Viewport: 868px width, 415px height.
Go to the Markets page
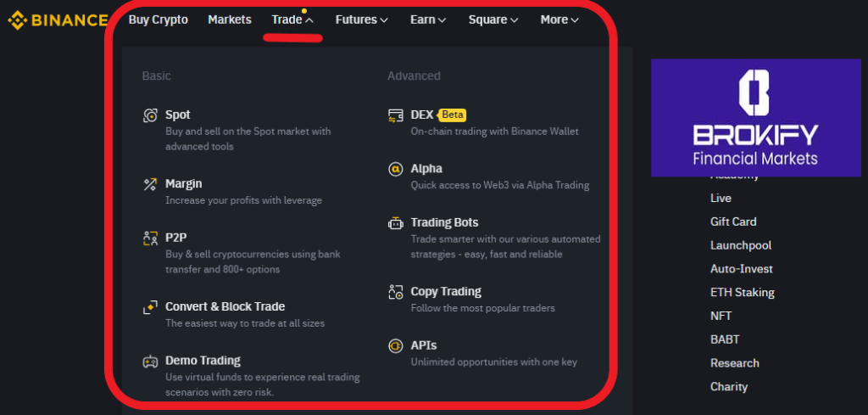(230, 20)
